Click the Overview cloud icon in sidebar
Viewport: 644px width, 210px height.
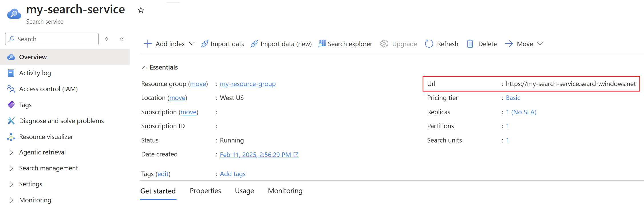(x=11, y=57)
